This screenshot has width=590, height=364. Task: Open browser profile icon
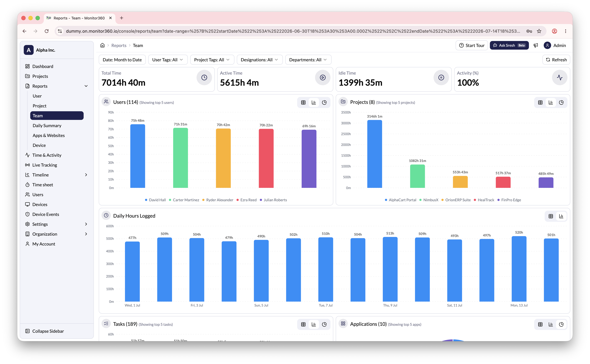click(554, 31)
